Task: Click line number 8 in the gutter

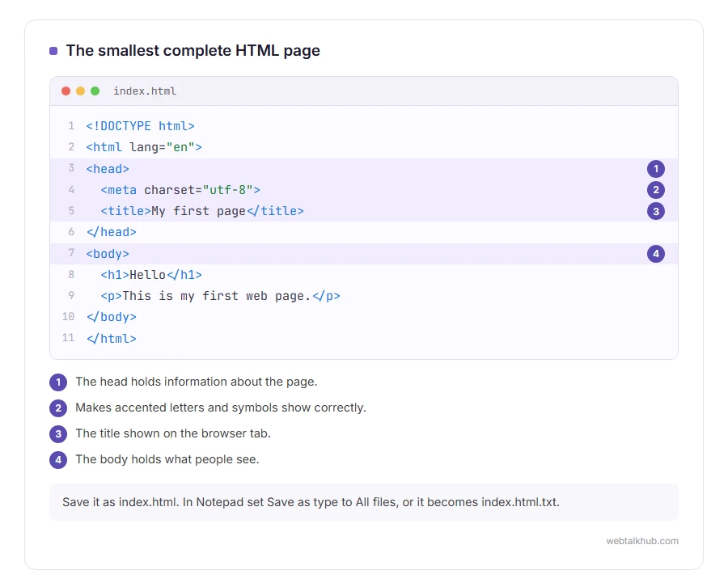Action: point(71,275)
